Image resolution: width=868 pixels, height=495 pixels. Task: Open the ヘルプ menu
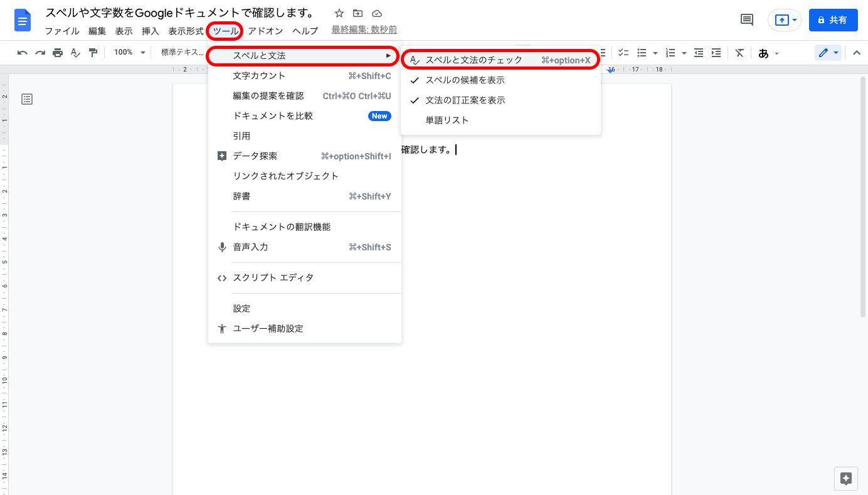click(x=305, y=31)
